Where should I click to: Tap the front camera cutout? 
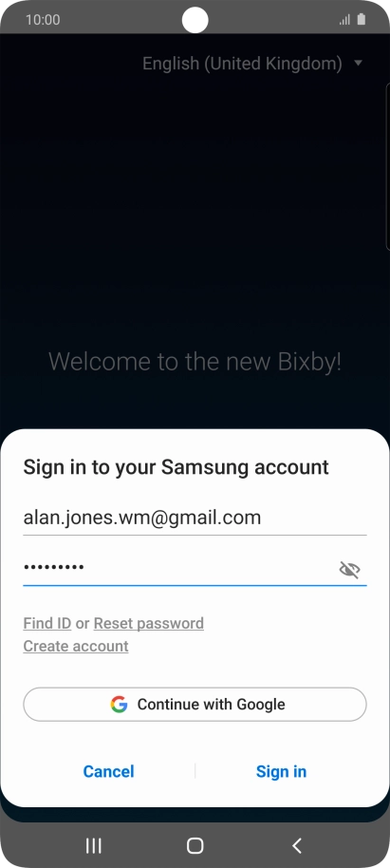click(195, 21)
